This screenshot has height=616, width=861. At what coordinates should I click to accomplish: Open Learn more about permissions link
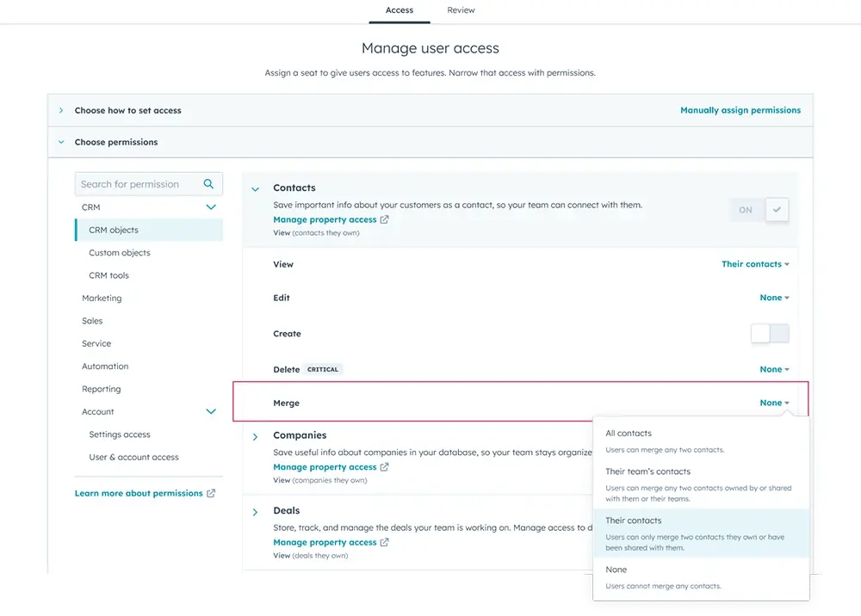point(139,493)
